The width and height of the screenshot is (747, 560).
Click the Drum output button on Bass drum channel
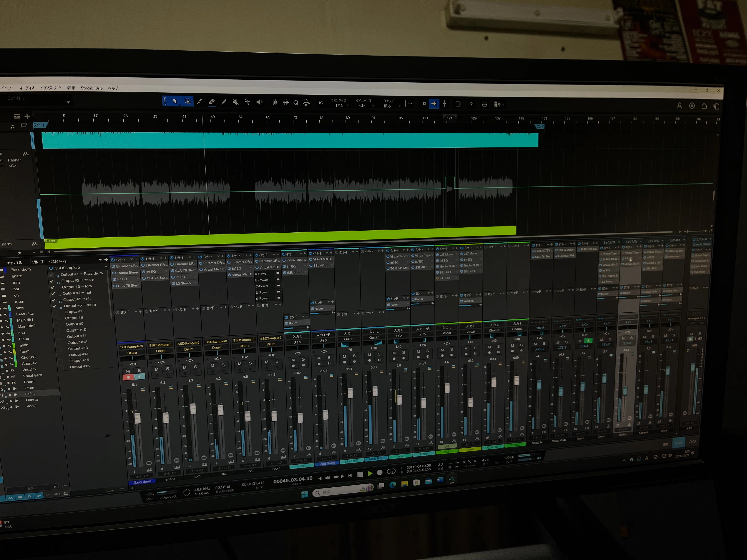(x=132, y=353)
